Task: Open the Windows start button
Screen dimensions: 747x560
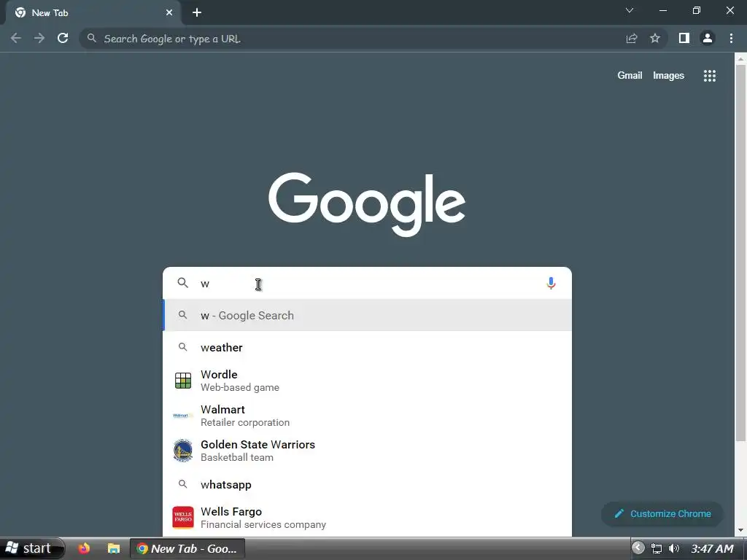Action: coord(32,548)
